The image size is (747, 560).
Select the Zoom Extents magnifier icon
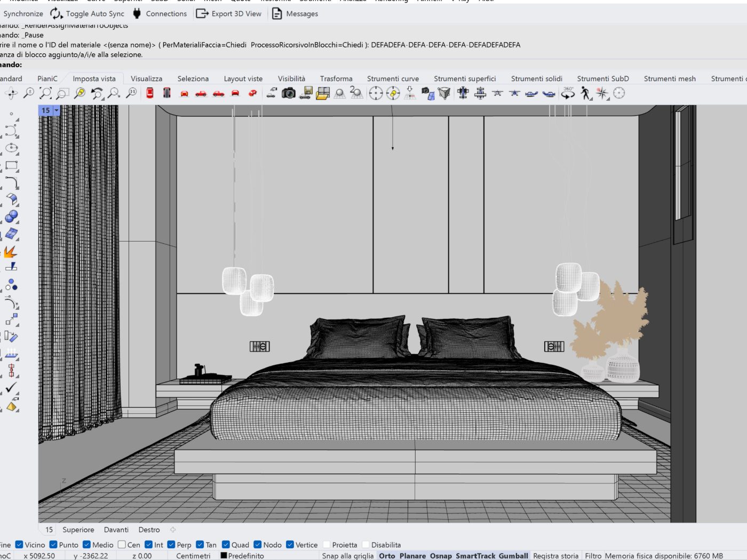pos(46,93)
